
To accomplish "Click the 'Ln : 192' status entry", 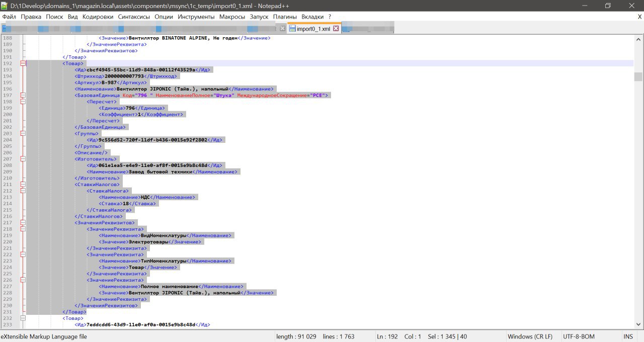I will pos(387,336).
